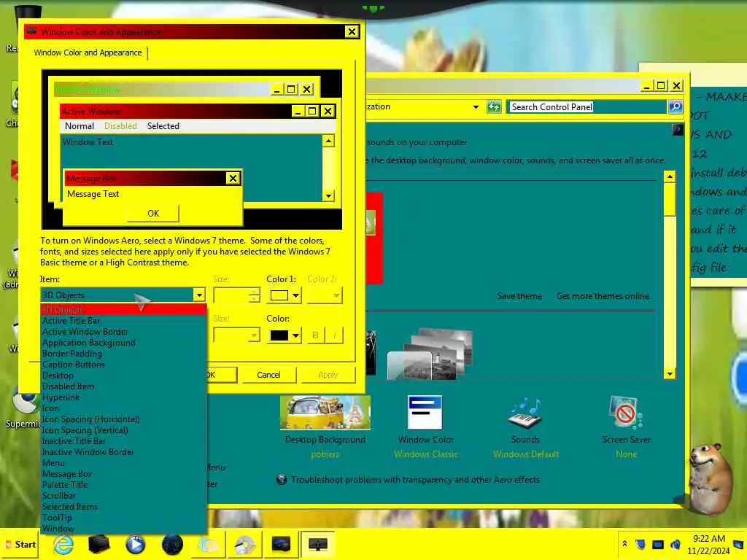
Task: Click the active Personalization taskbar button
Action: (318, 544)
